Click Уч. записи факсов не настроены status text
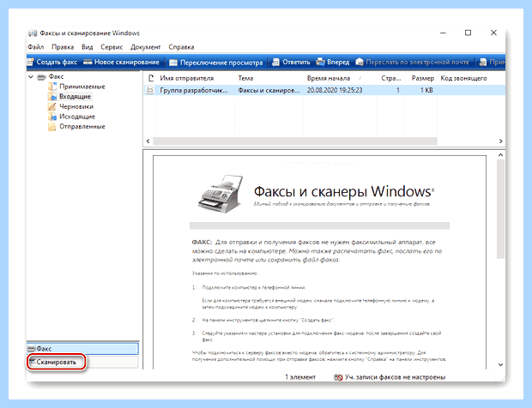The image size is (532, 408). [x=396, y=377]
